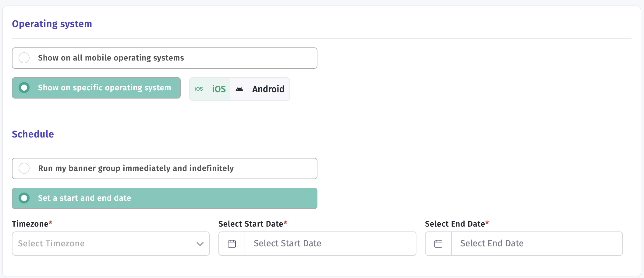Click the Operating system section heading

(x=52, y=24)
